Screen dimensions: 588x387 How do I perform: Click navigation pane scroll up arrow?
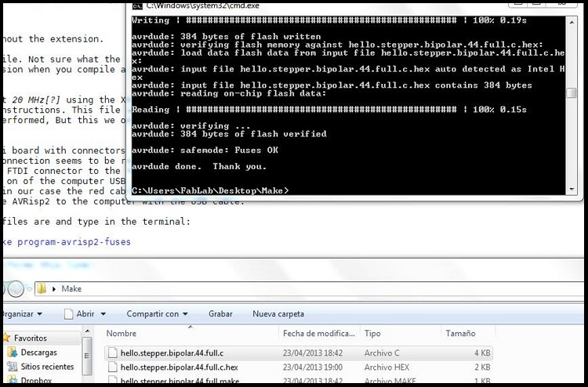pos(87,331)
